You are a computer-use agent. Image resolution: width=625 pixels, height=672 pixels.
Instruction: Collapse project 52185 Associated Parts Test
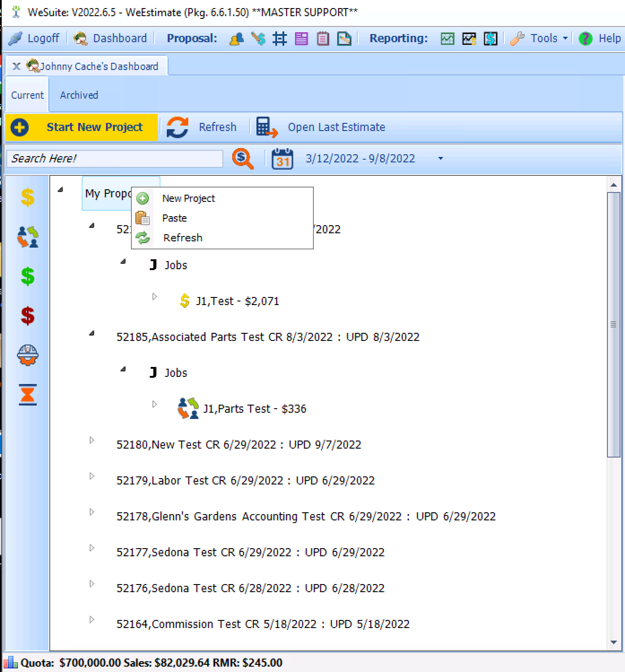(92, 333)
